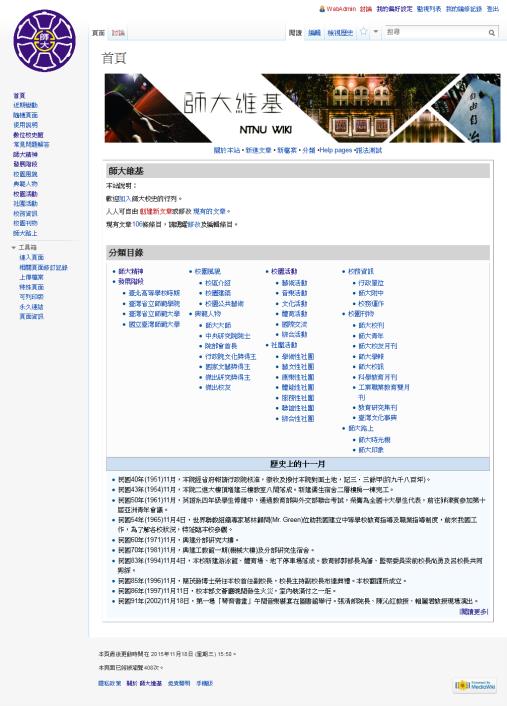507x706 pixels.
Task: Open 上傳檔案 in the toolbox
Action: [32, 277]
